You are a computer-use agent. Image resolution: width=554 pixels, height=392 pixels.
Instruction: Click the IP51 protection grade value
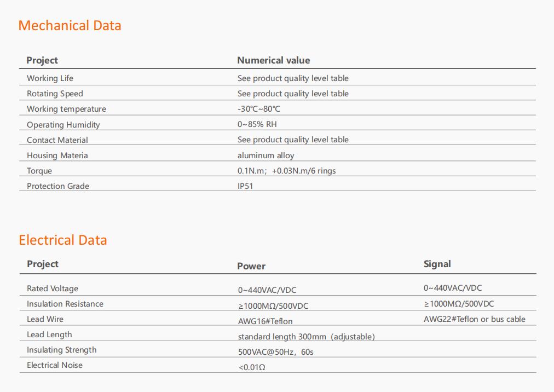click(245, 186)
